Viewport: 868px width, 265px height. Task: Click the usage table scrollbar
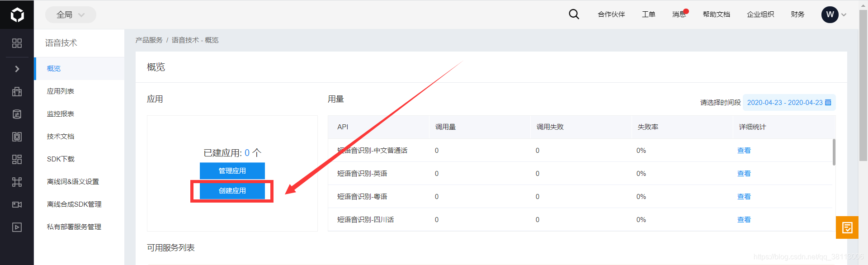(834, 152)
